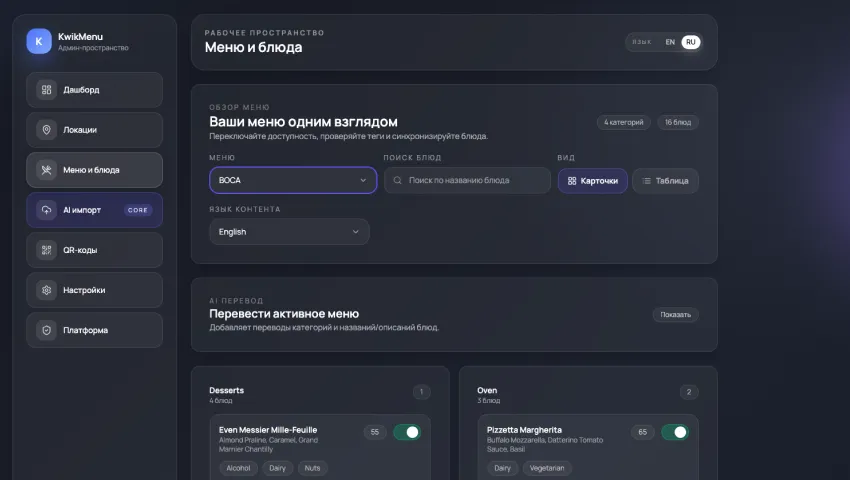
Task: Toggle availability of Pizzetta Margherita
Action: [x=675, y=432]
